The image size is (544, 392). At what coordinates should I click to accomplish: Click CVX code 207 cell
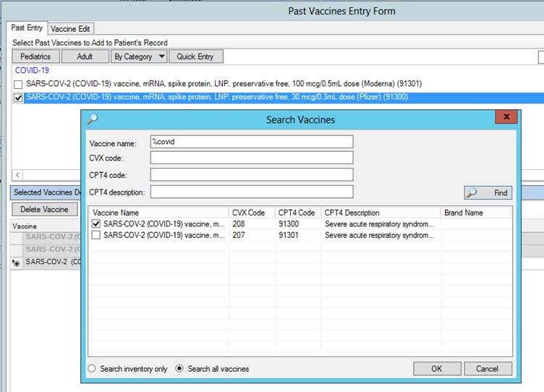pos(239,235)
